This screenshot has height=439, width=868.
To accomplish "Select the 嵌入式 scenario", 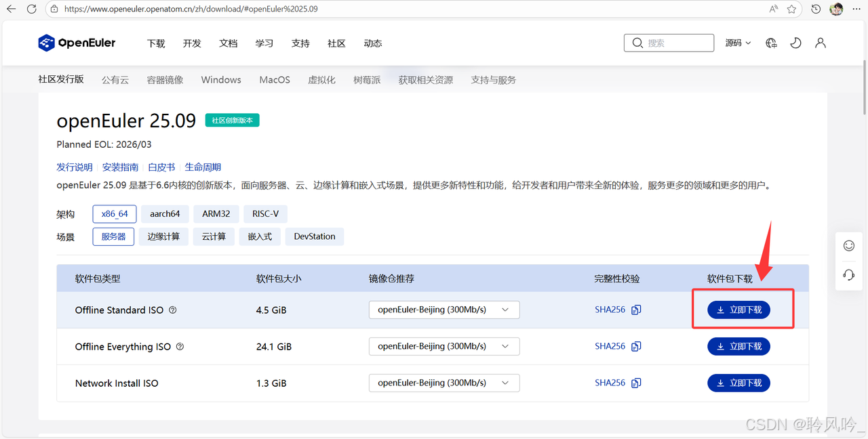I will [260, 236].
